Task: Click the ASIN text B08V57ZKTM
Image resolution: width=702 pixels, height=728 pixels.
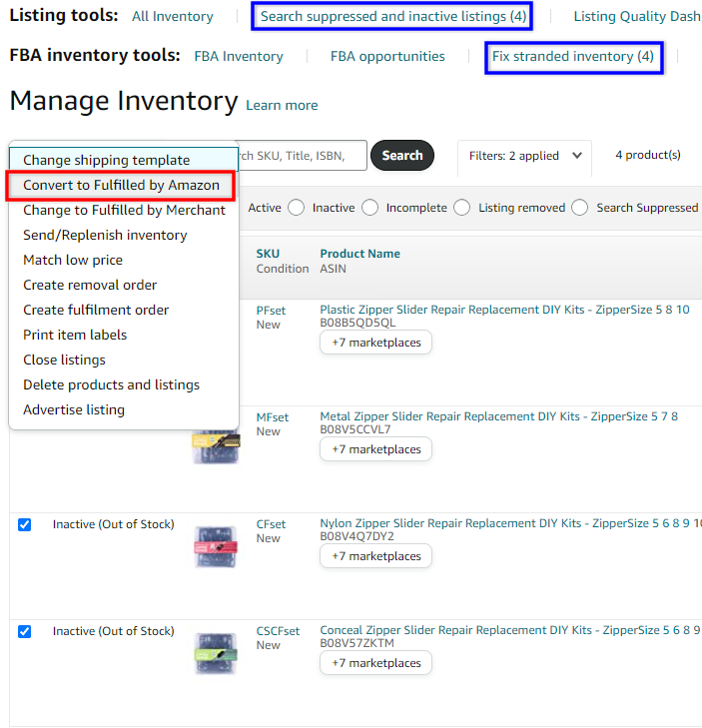Action: tap(357, 643)
